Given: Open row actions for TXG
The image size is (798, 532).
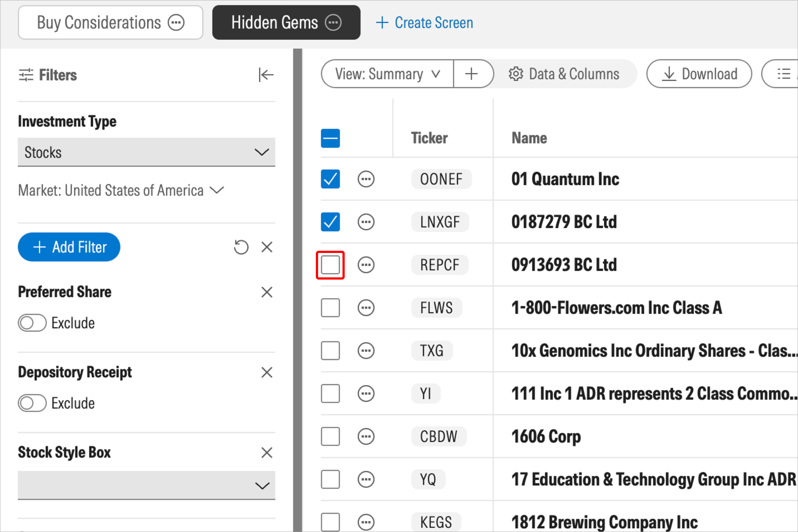Looking at the screenshot, I should pos(366,351).
